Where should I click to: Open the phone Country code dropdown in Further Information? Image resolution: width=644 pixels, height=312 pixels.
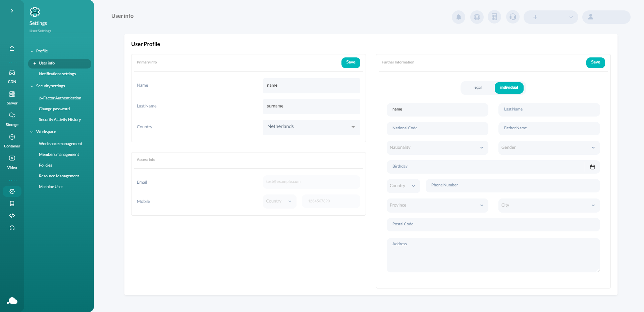(404, 186)
